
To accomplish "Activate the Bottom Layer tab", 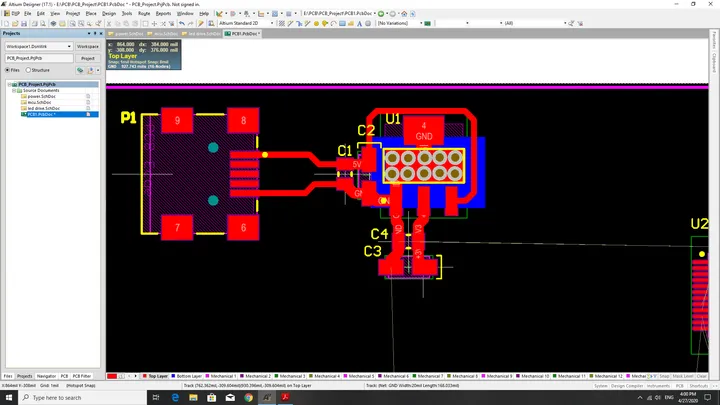I will tap(186, 376).
